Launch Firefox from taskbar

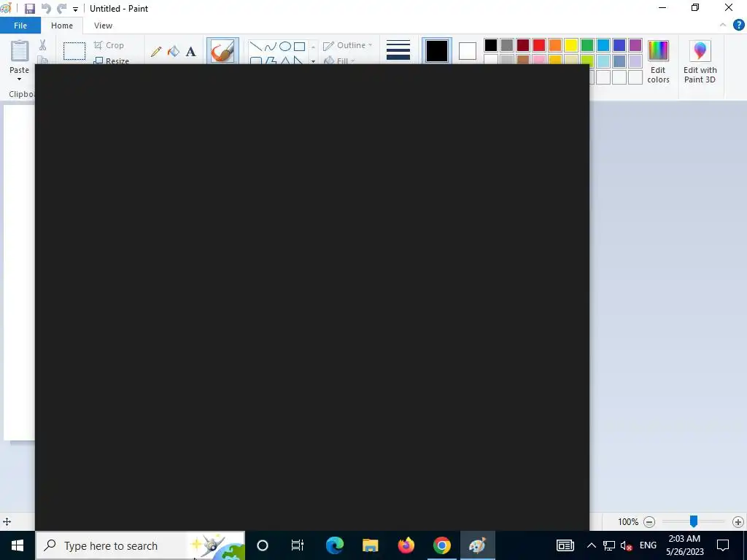click(406, 545)
